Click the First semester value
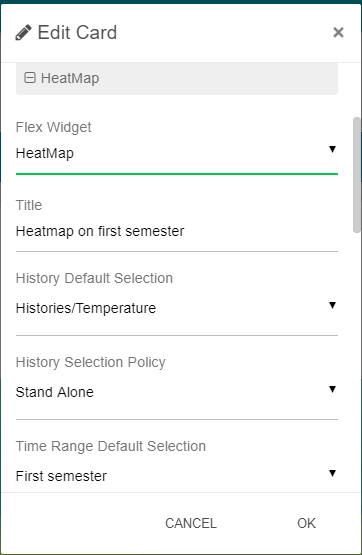 [x=61, y=476]
